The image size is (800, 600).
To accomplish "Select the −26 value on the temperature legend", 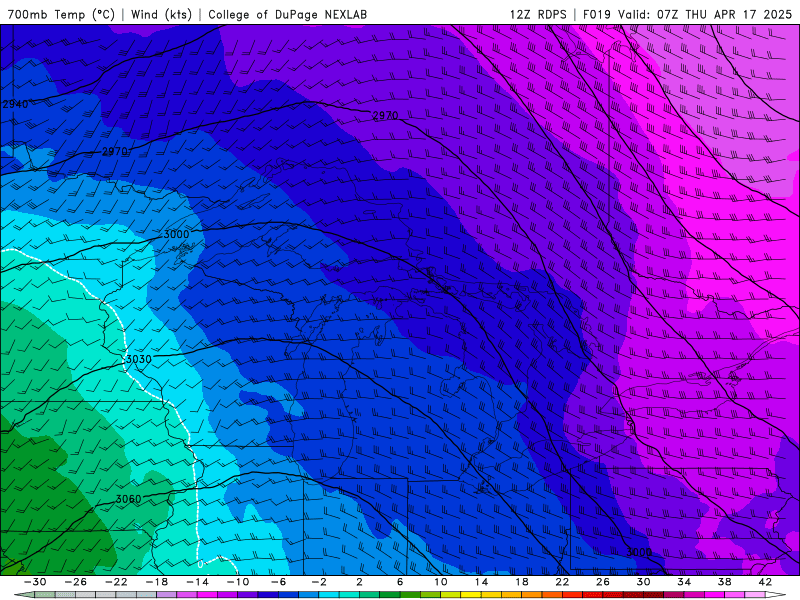I will (x=76, y=582).
